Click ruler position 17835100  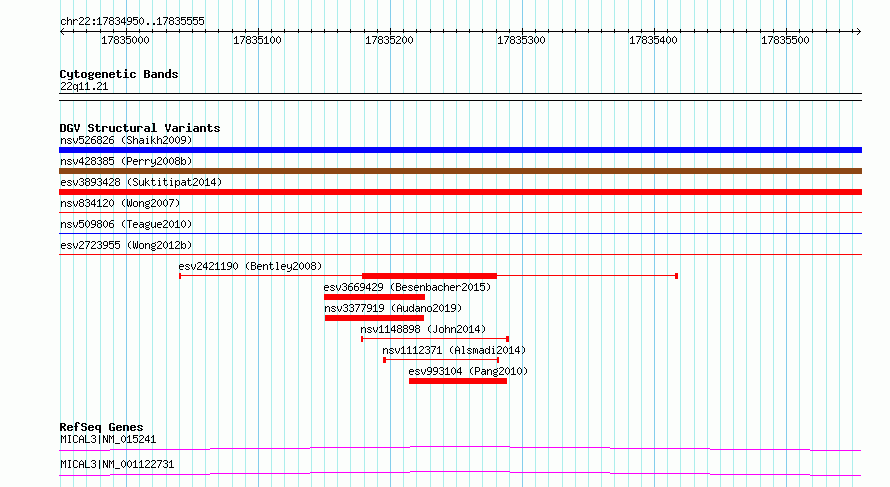coord(257,40)
